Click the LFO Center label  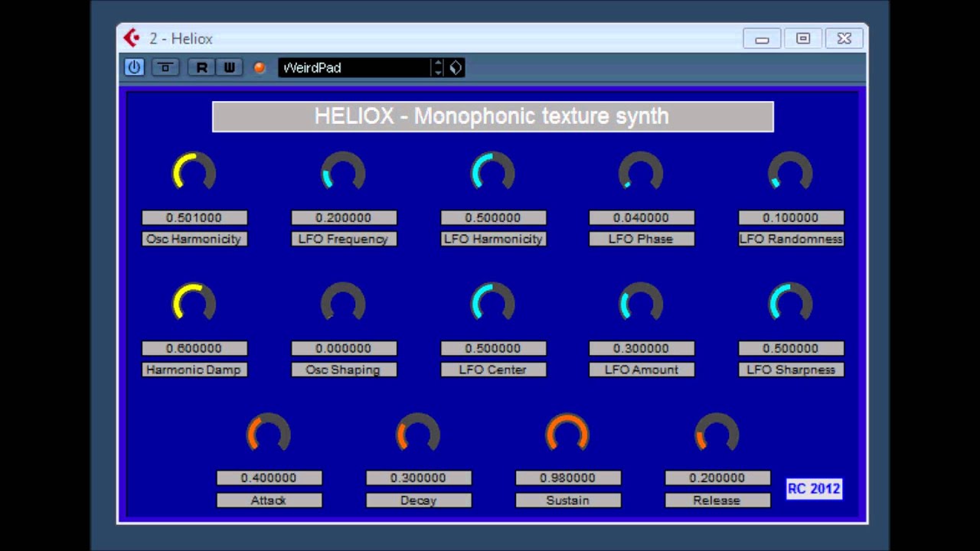493,370
